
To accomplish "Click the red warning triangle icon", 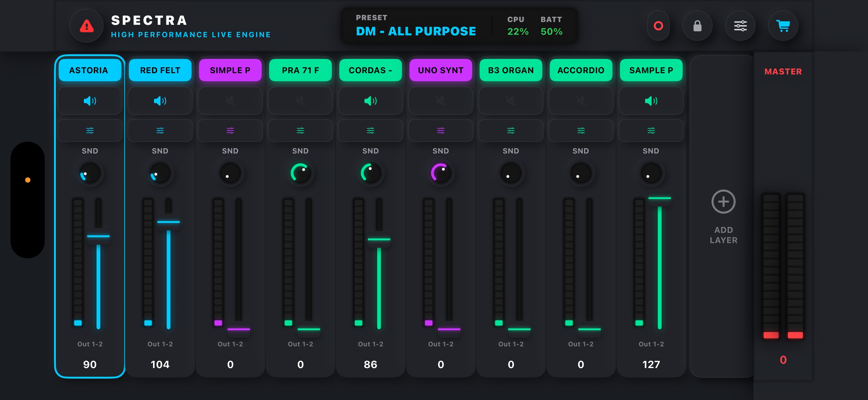I will pyautogui.click(x=87, y=26).
